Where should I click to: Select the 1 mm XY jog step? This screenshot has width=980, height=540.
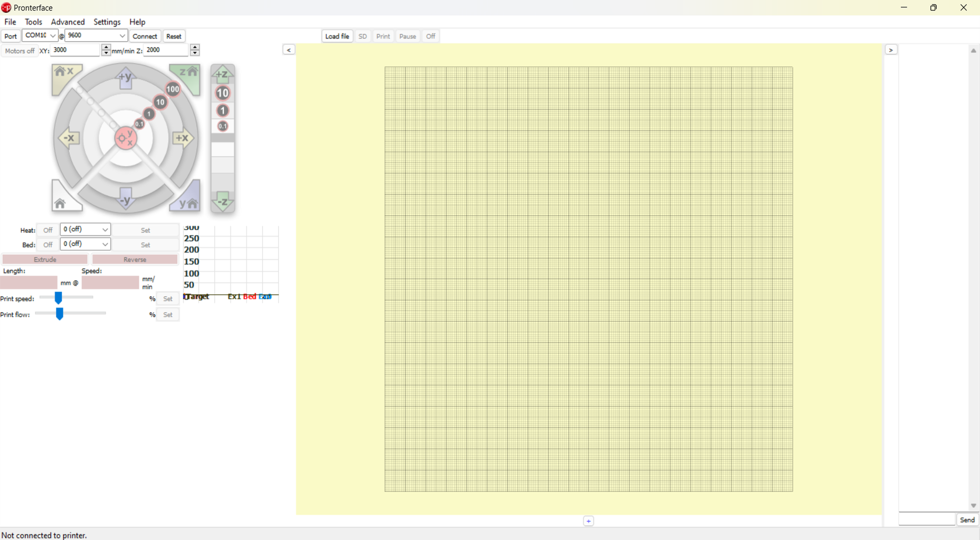pyautogui.click(x=149, y=114)
